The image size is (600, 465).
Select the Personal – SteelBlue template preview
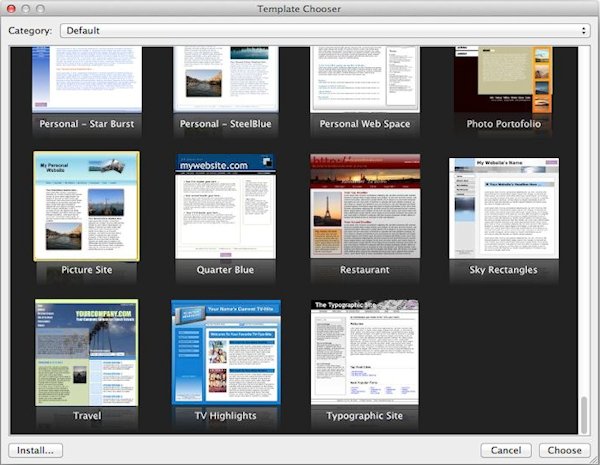225,78
